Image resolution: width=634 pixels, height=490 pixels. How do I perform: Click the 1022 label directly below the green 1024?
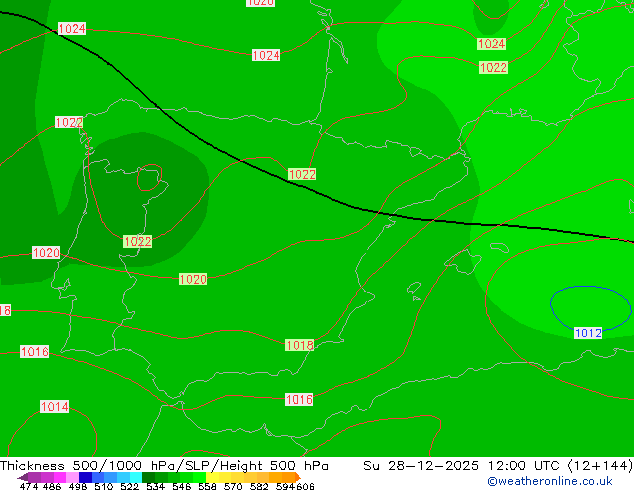tap(493, 68)
